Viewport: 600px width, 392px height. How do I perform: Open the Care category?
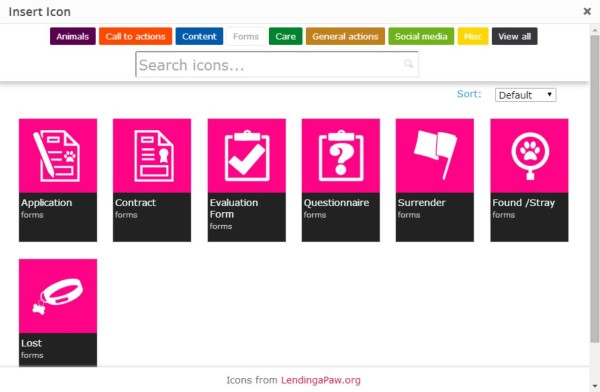[x=285, y=36]
